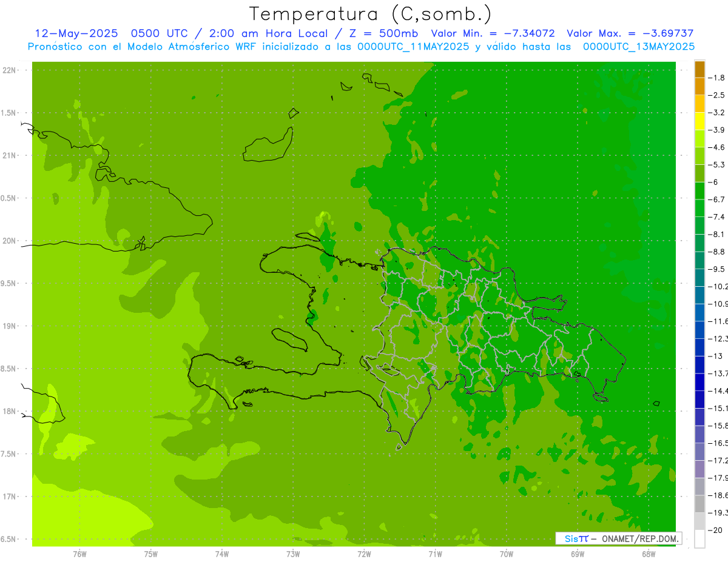Click the "68W" longitude label
Screen dimensions: 728x562
point(649,554)
